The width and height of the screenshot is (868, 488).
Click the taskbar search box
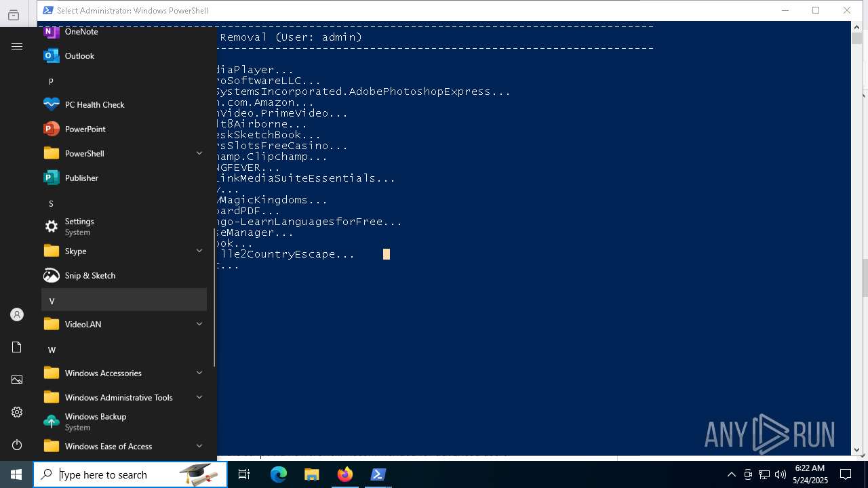130,474
